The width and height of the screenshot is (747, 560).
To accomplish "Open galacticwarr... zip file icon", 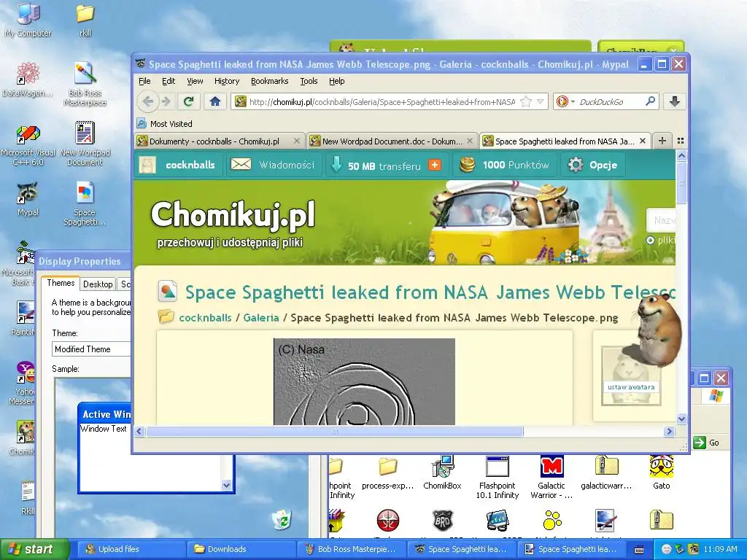I will point(606,472).
